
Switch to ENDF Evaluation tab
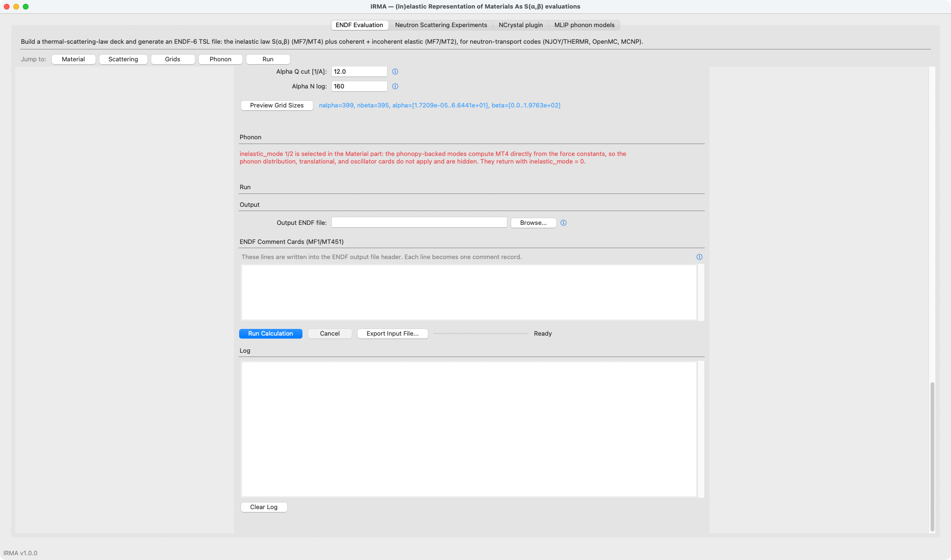click(x=359, y=25)
